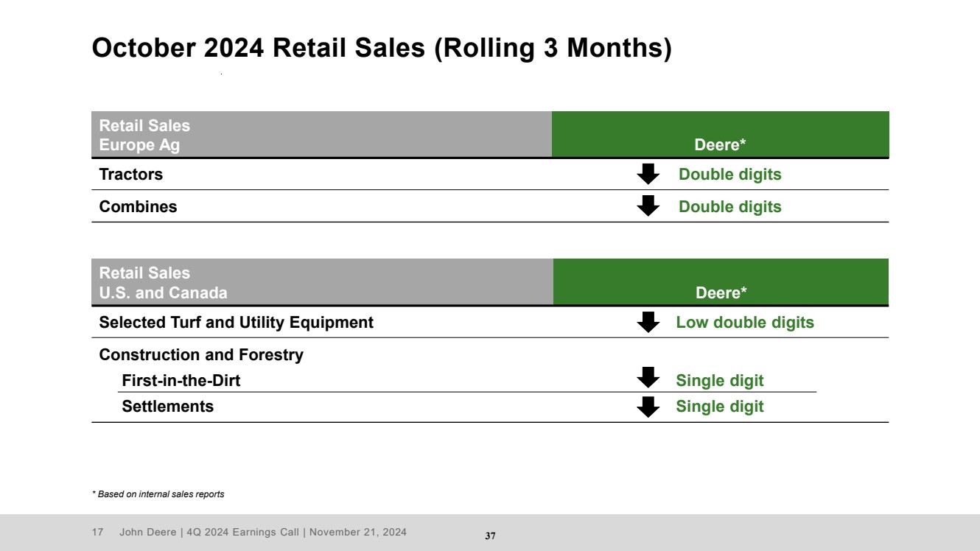Viewport: 980px width, 551px height.
Task: Select slide number "17" in the footer
Action: pyautogui.click(x=97, y=532)
